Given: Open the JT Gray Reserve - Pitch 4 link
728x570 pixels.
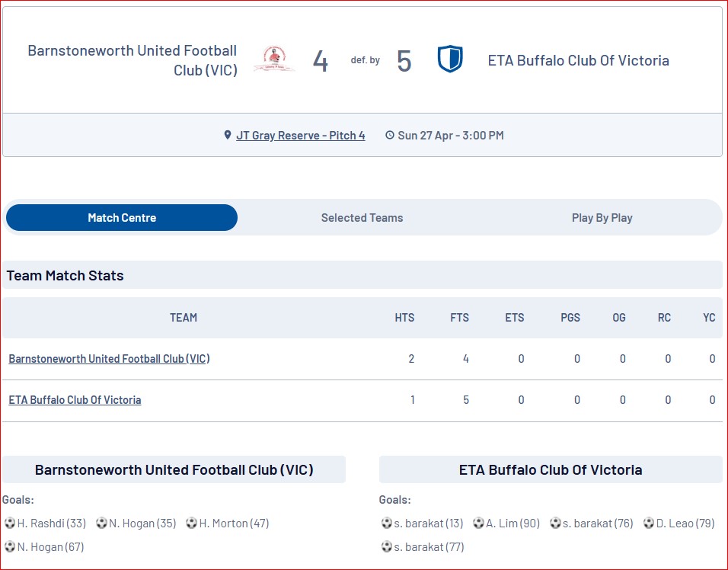Looking at the screenshot, I should [x=300, y=135].
